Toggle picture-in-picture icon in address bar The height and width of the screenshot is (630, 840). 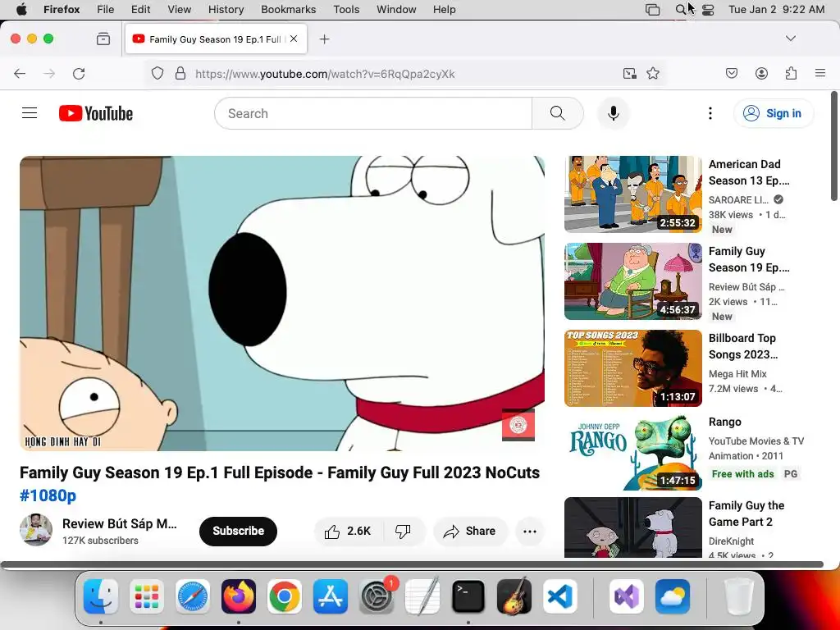point(630,73)
